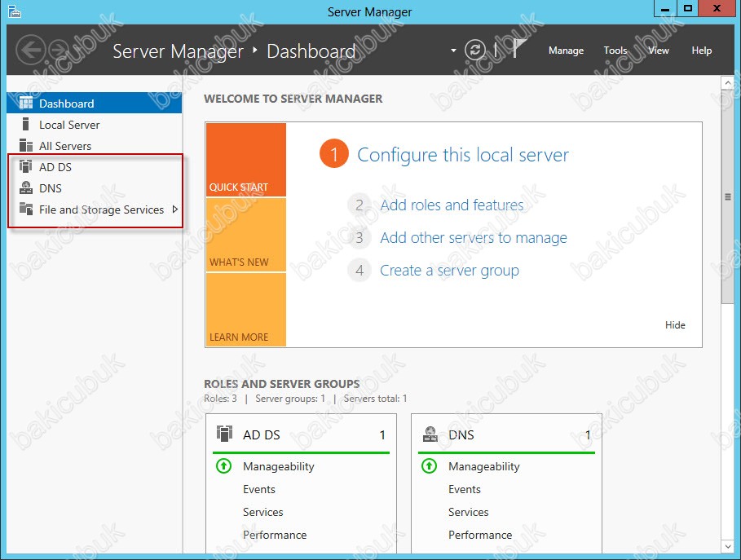Image resolution: width=741 pixels, height=560 pixels.
Task: Open the Help menu
Action: 701,51
